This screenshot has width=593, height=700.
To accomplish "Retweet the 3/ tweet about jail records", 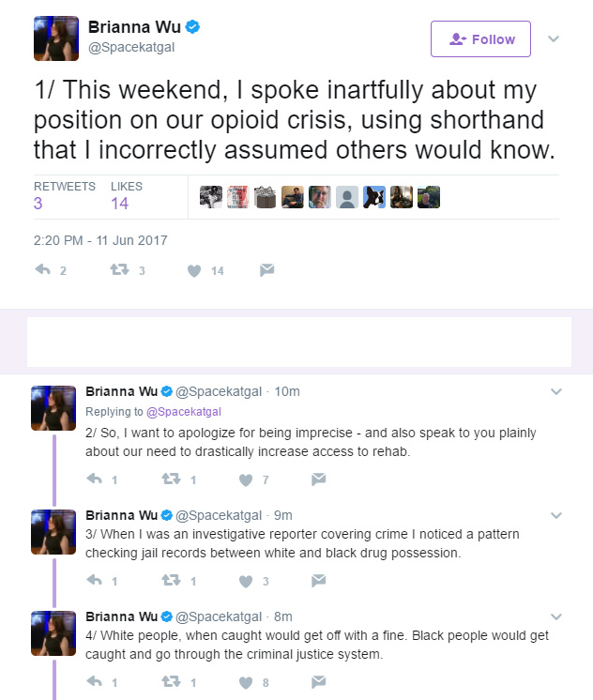I will 171,580.
